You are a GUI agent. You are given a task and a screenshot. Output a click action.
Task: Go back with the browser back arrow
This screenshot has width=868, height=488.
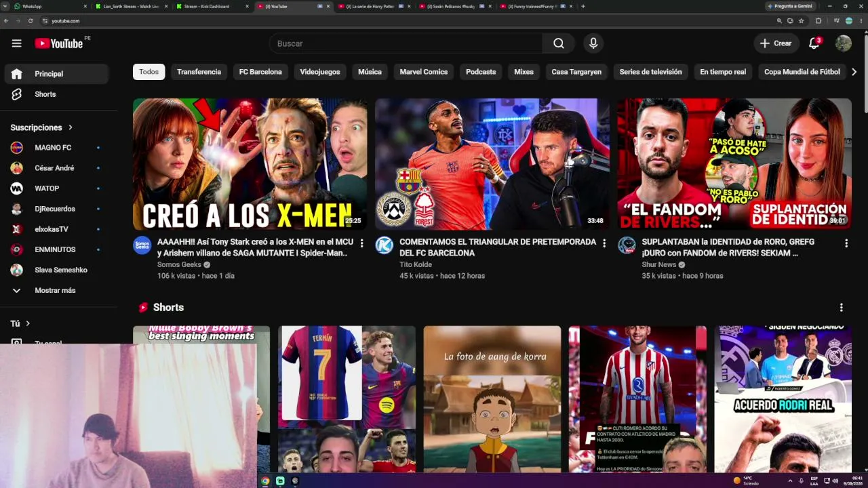point(6,21)
